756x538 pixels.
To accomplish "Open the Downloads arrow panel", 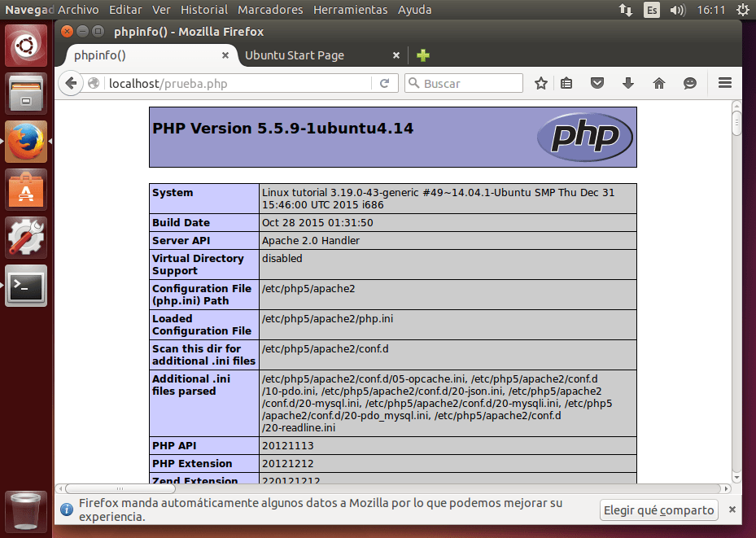I will (x=627, y=83).
